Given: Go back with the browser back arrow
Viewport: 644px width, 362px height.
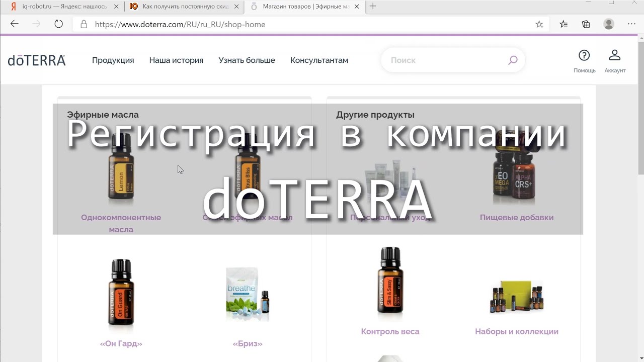Looking at the screenshot, I should coord(14,24).
